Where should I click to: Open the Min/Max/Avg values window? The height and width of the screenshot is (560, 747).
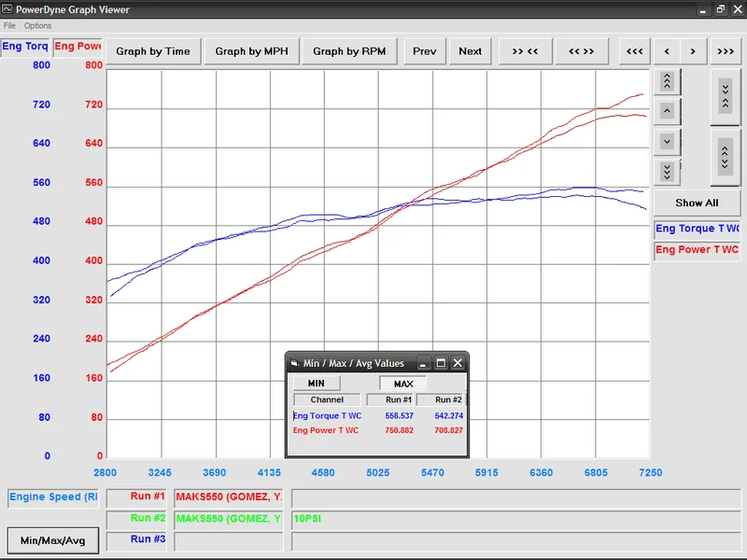point(53,540)
